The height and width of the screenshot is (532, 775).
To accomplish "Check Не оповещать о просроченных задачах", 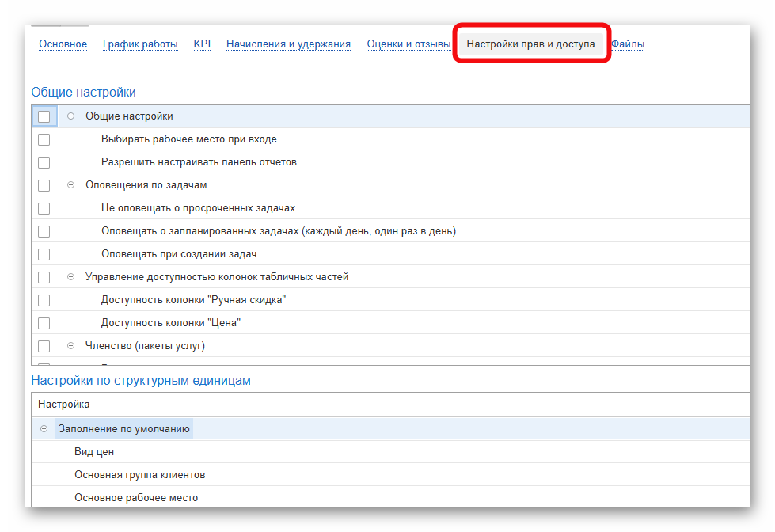I will pyautogui.click(x=44, y=208).
